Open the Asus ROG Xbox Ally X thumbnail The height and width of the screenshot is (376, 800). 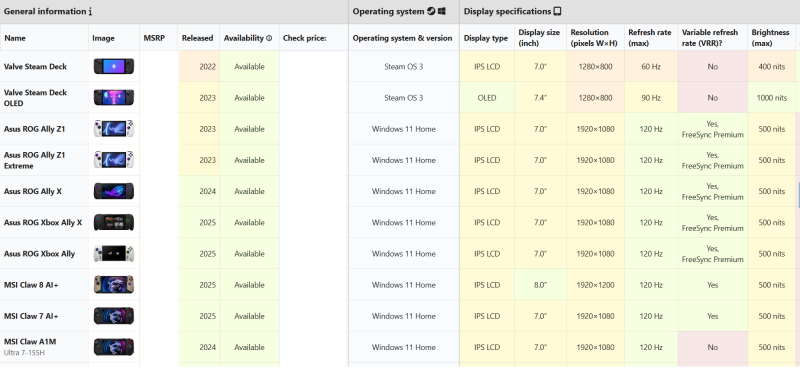pyautogui.click(x=114, y=222)
